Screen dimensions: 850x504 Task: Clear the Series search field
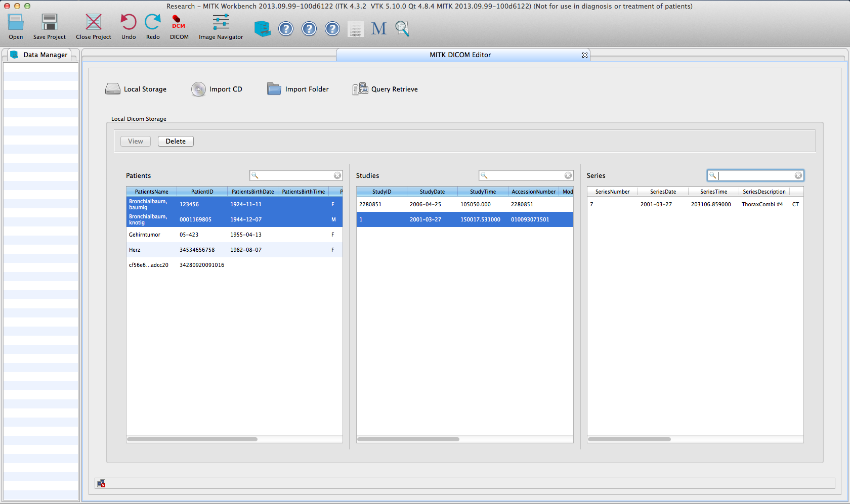coord(798,175)
